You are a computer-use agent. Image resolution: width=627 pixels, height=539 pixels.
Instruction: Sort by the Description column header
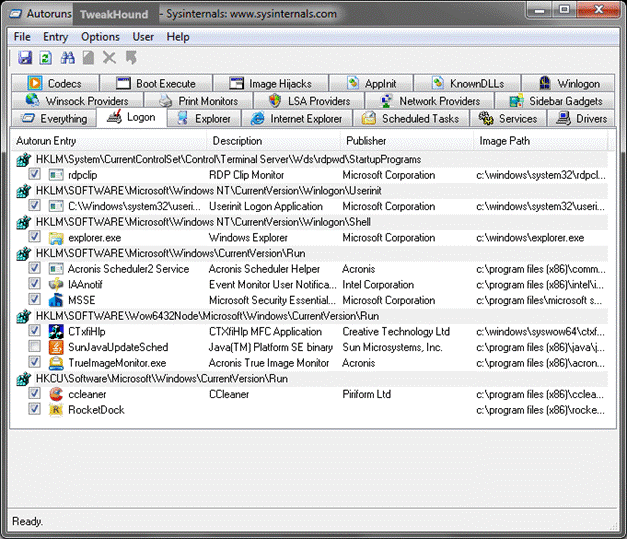pyautogui.click(x=273, y=141)
